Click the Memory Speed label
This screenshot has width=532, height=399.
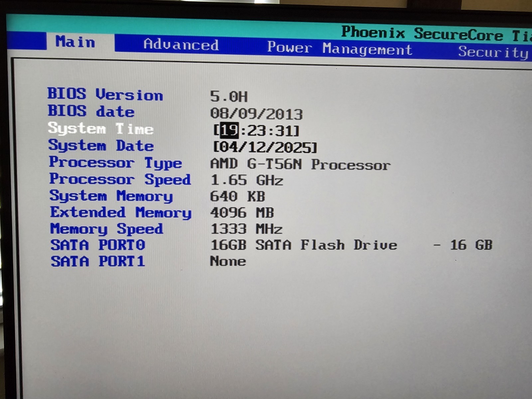(x=107, y=229)
